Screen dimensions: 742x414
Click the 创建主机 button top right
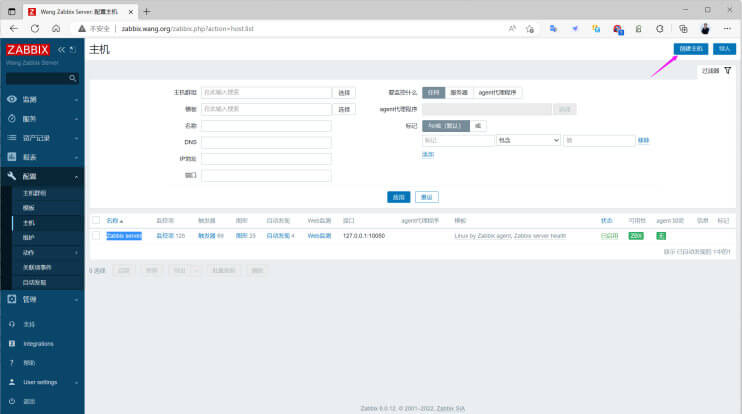[691, 49]
